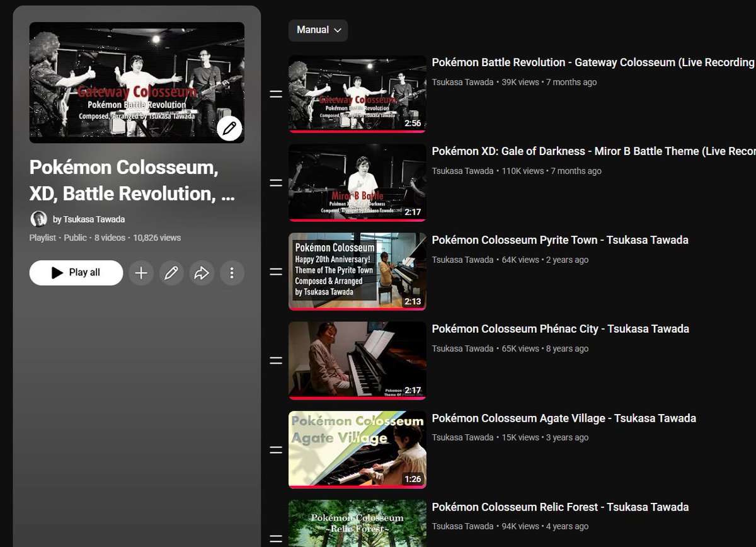Click channel name under Pyrite Town video
This screenshot has height=547, width=756.
[x=463, y=260]
